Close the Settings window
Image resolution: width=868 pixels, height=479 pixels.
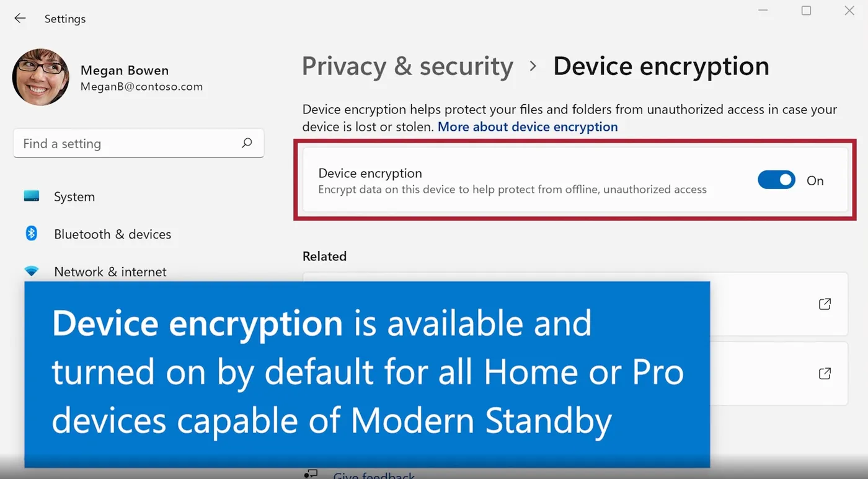pyautogui.click(x=849, y=11)
